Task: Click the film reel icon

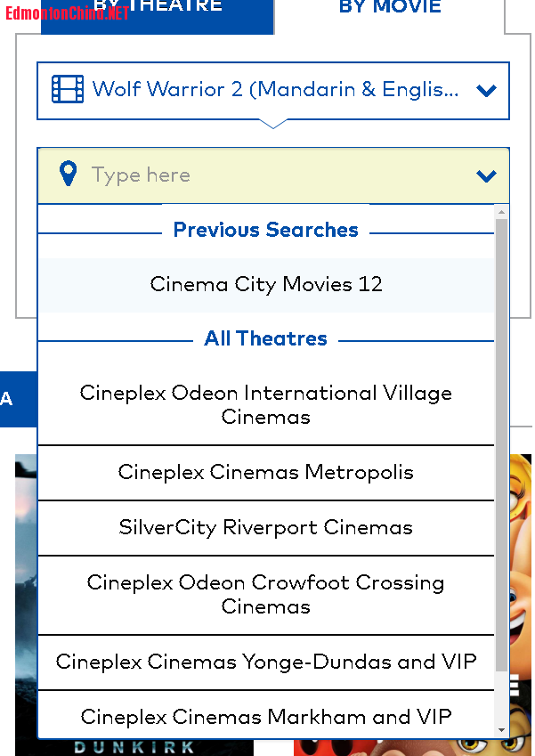Action: pyautogui.click(x=68, y=90)
